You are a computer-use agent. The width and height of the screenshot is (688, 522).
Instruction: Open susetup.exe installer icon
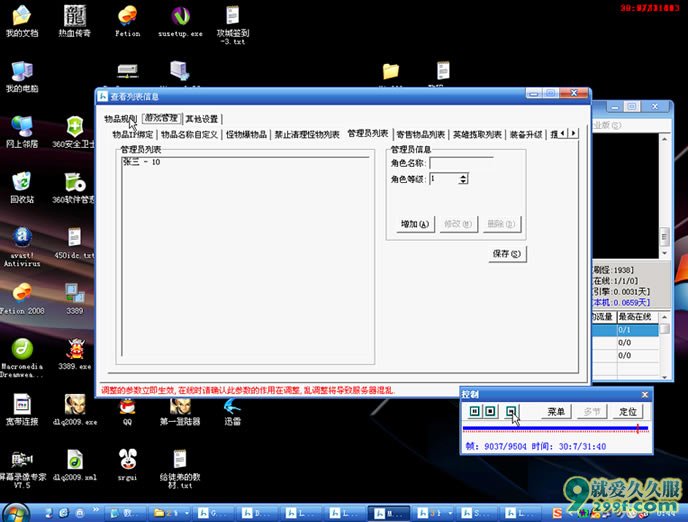click(180, 21)
